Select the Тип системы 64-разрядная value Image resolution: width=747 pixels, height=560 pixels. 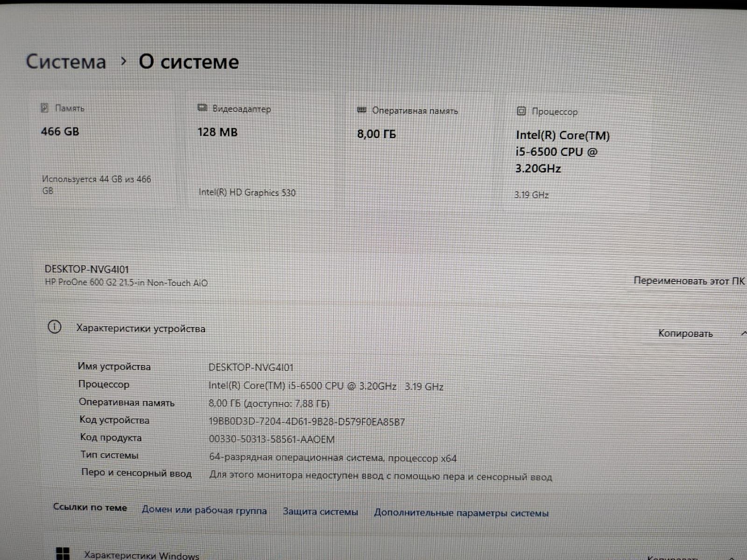click(333, 458)
